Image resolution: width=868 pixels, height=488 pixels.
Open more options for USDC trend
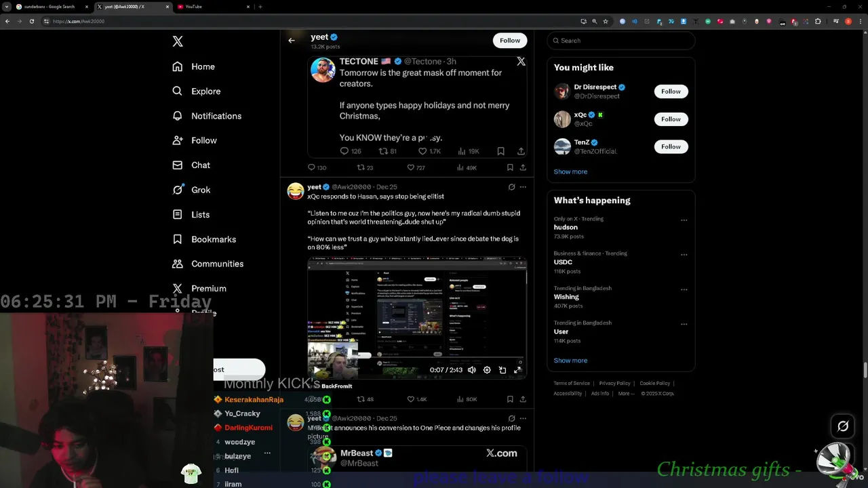pos(684,255)
